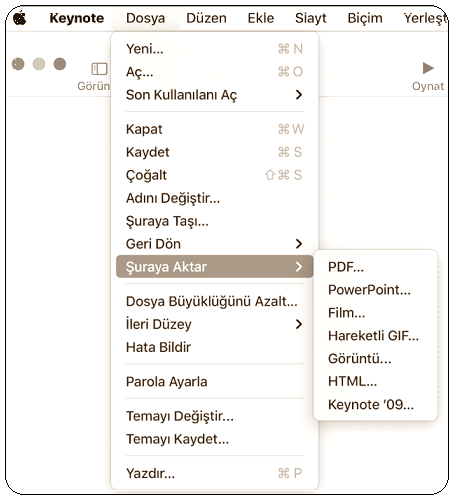The width and height of the screenshot is (454, 500).
Task: Open the Apple menu
Action: (x=20, y=18)
